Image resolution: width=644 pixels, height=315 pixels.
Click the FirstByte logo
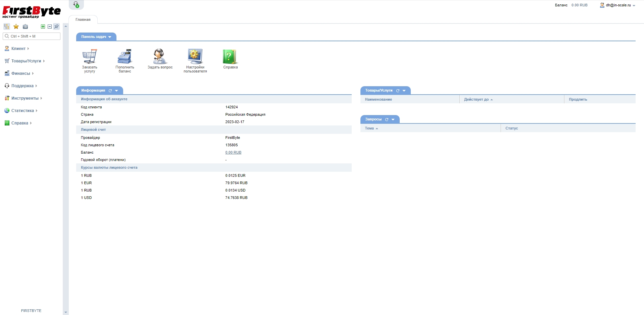click(31, 12)
